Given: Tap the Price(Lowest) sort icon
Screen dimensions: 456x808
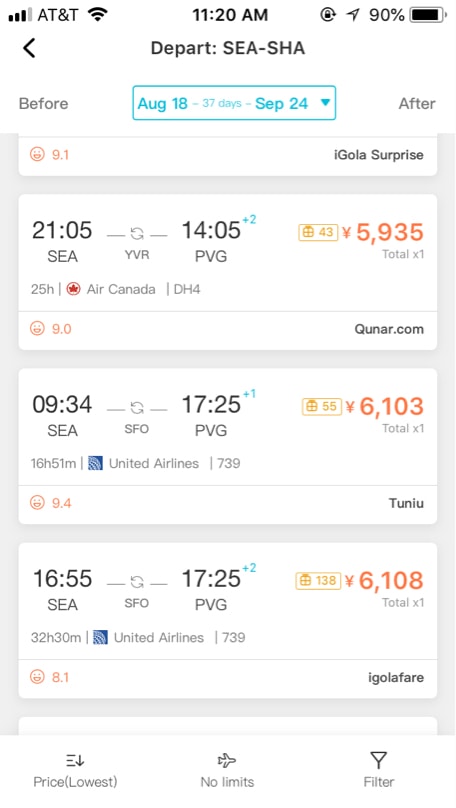Looking at the screenshot, I should coord(75,760).
